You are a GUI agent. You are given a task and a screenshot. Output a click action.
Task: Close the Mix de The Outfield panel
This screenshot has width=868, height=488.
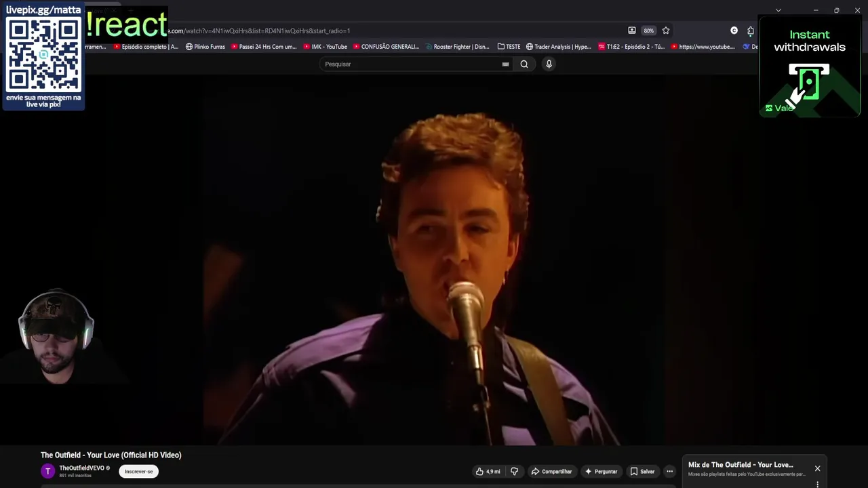(817, 468)
